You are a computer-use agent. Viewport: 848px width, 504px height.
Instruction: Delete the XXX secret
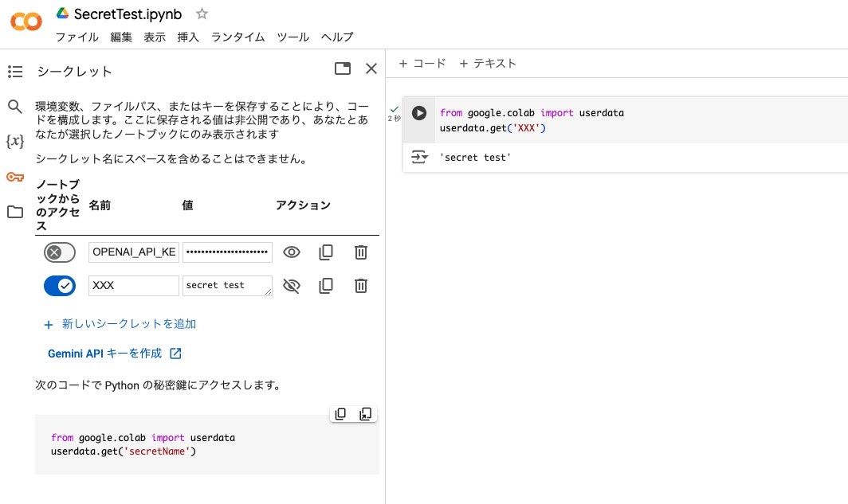pos(360,285)
